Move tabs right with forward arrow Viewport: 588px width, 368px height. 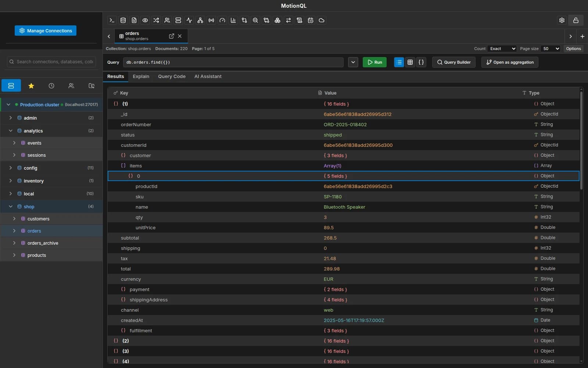click(x=570, y=36)
